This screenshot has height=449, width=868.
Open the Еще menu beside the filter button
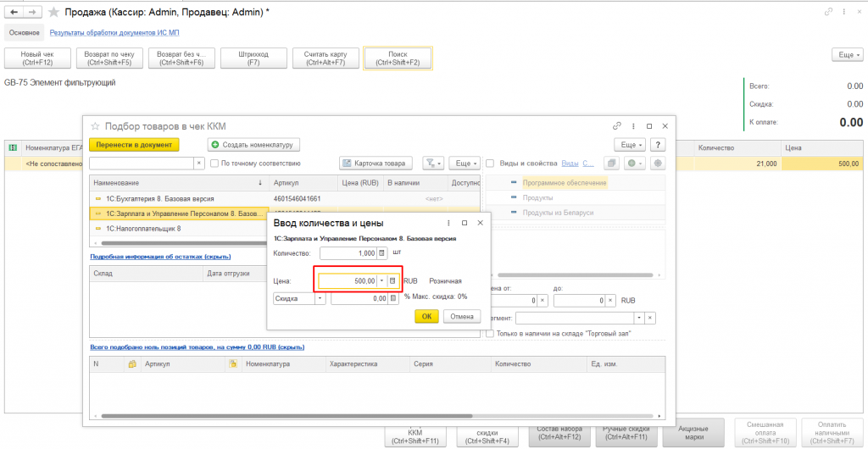pos(464,164)
